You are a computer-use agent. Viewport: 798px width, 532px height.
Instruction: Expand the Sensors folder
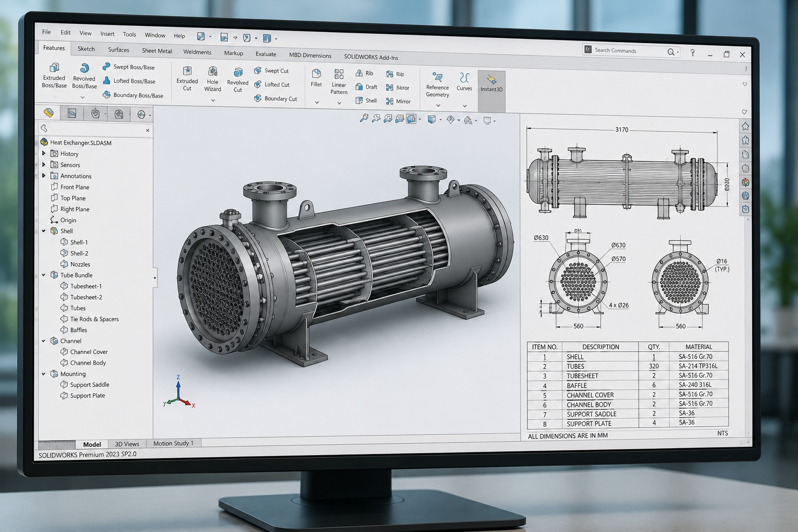(44, 164)
